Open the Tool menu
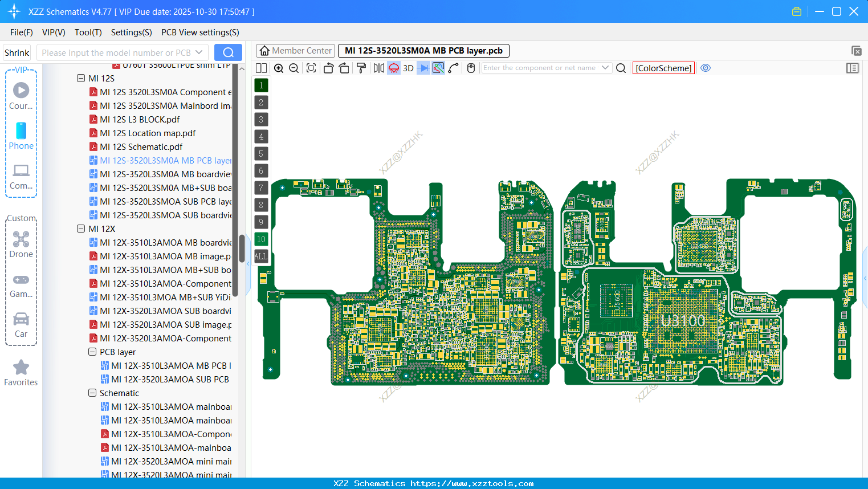 pyautogui.click(x=88, y=32)
